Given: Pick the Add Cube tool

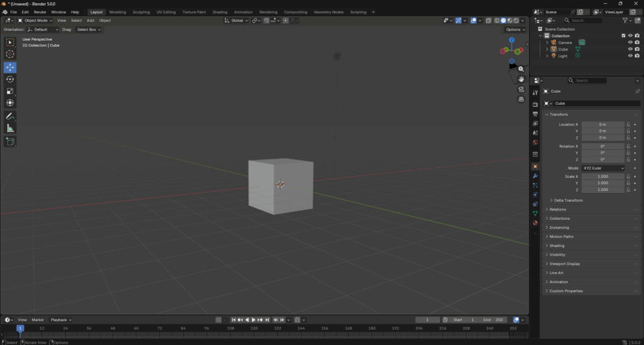Looking at the screenshot, I should pyautogui.click(x=10, y=142).
